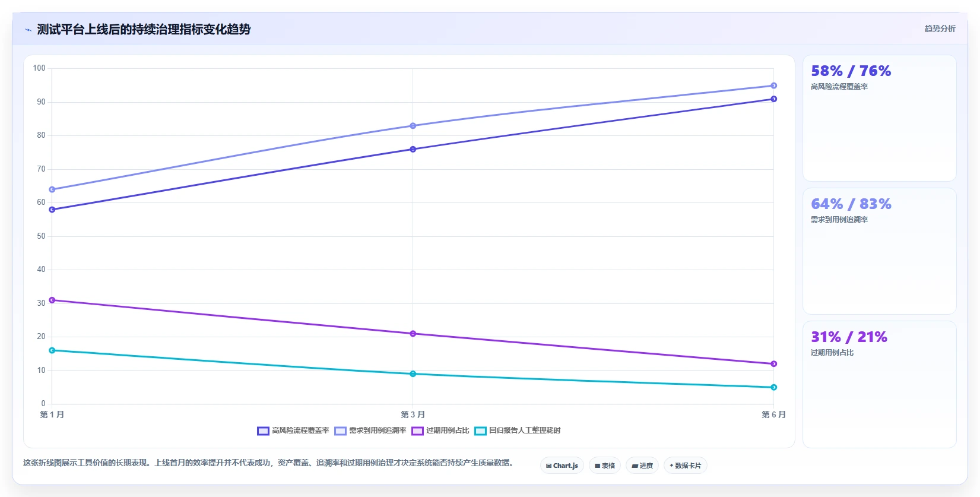Image resolution: width=980 pixels, height=497 pixels.
Task: Toggle the 过期用例占比 legend series
Action: tap(440, 430)
